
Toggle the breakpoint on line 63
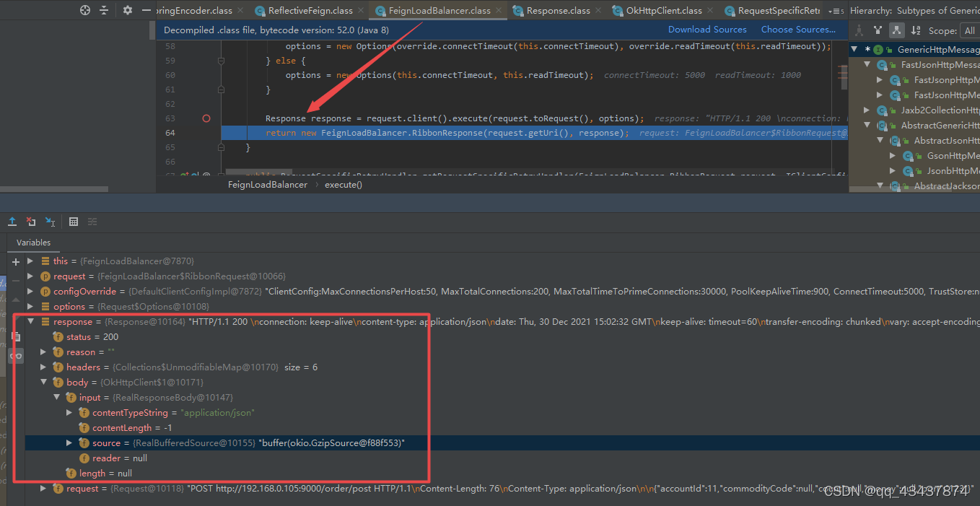click(x=205, y=118)
